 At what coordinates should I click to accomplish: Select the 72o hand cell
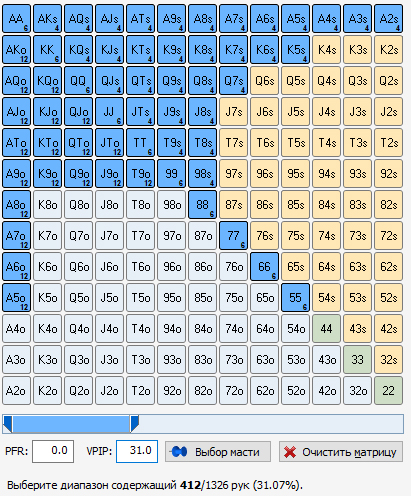233,391
